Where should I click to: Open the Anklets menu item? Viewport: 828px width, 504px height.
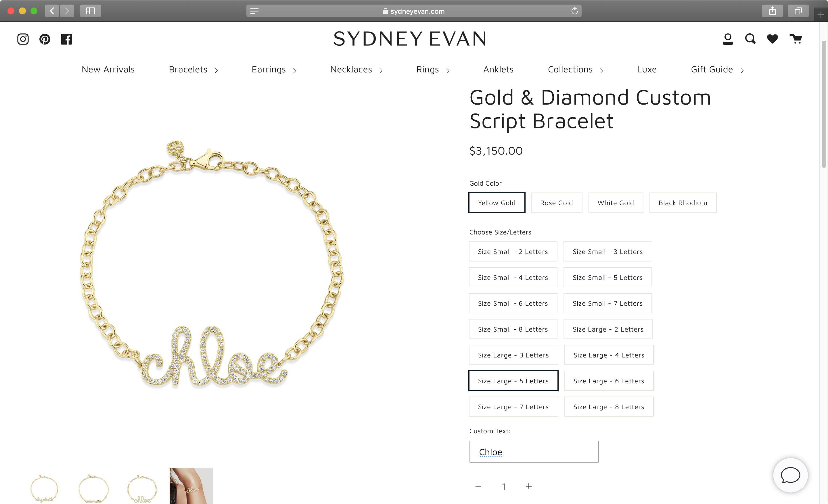pos(498,70)
